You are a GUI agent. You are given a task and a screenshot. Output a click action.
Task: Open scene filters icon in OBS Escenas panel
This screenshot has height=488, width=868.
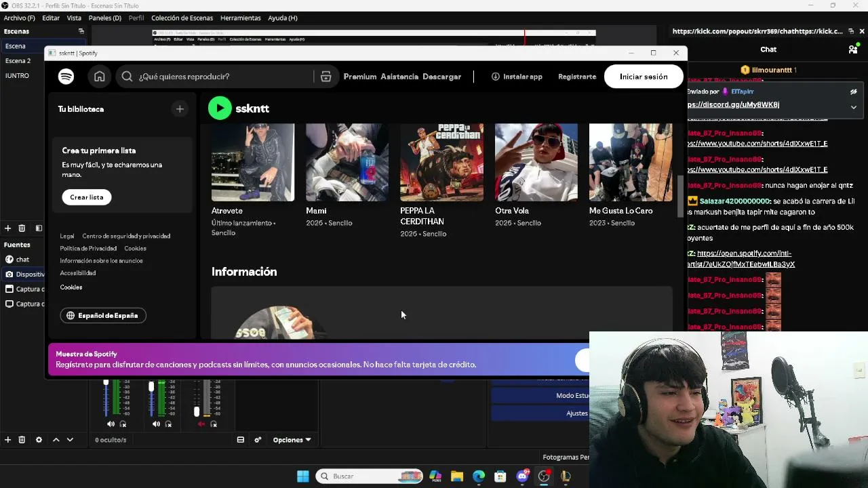(39, 228)
